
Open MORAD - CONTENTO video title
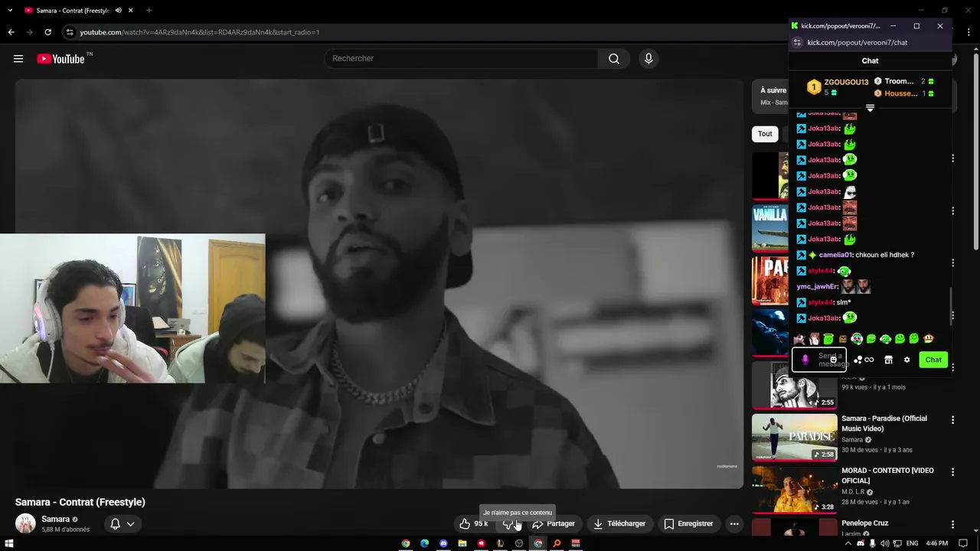pos(887,475)
